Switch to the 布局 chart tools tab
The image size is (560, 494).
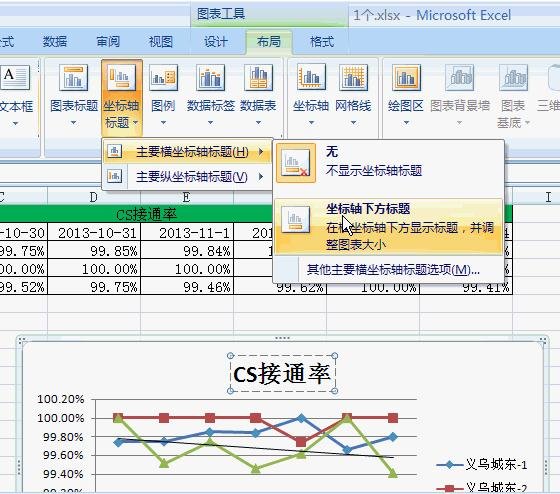pyautogui.click(x=269, y=42)
